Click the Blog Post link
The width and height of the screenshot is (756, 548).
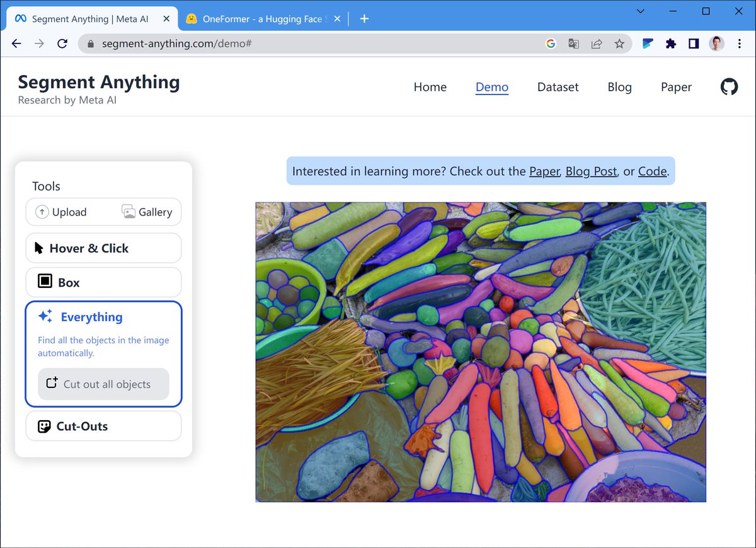pos(591,171)
